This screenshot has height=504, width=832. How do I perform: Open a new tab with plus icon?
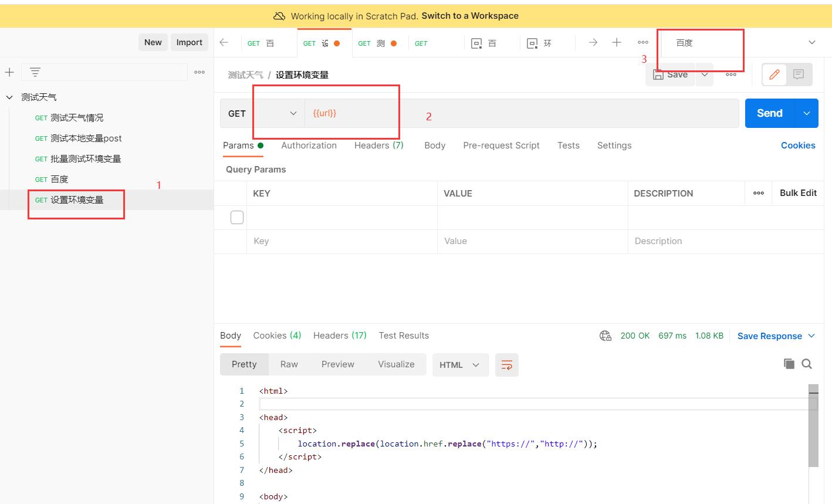[617, 42]
